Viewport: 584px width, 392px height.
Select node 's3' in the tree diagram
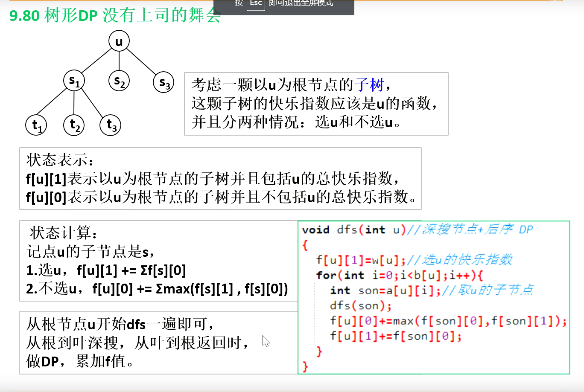click(x=164, y=82)
